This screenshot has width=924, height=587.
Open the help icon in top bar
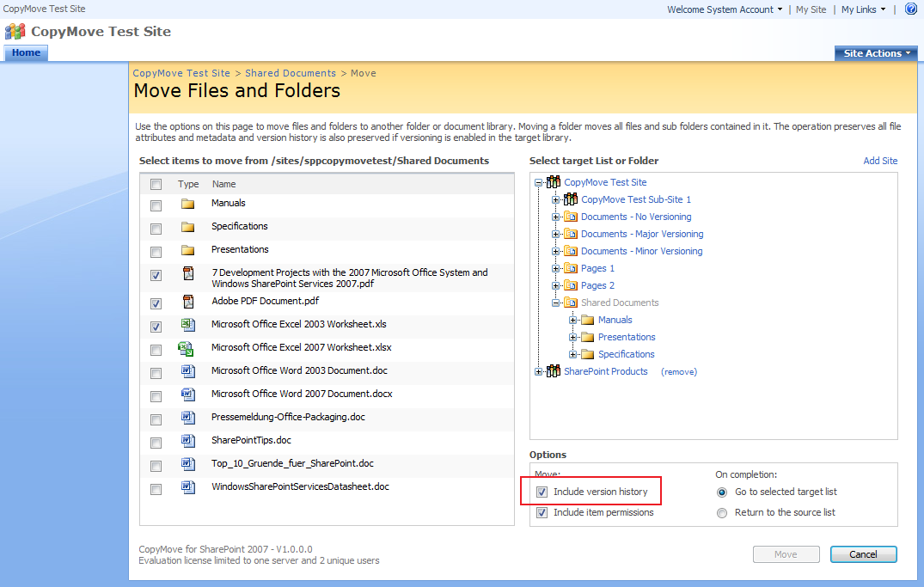tap(911, 9)
